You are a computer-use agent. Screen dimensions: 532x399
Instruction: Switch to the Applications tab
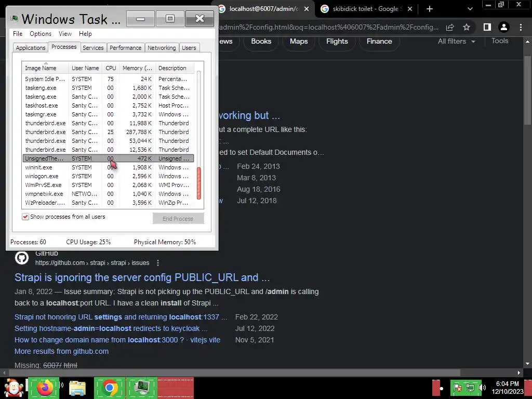click(x=31, y=48)
